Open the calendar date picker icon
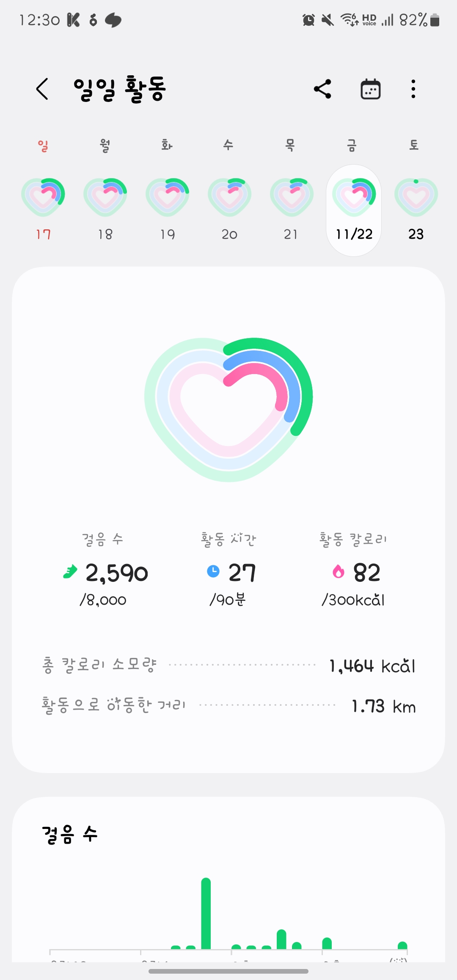This screenshot has width=457, height=980. 370,89
